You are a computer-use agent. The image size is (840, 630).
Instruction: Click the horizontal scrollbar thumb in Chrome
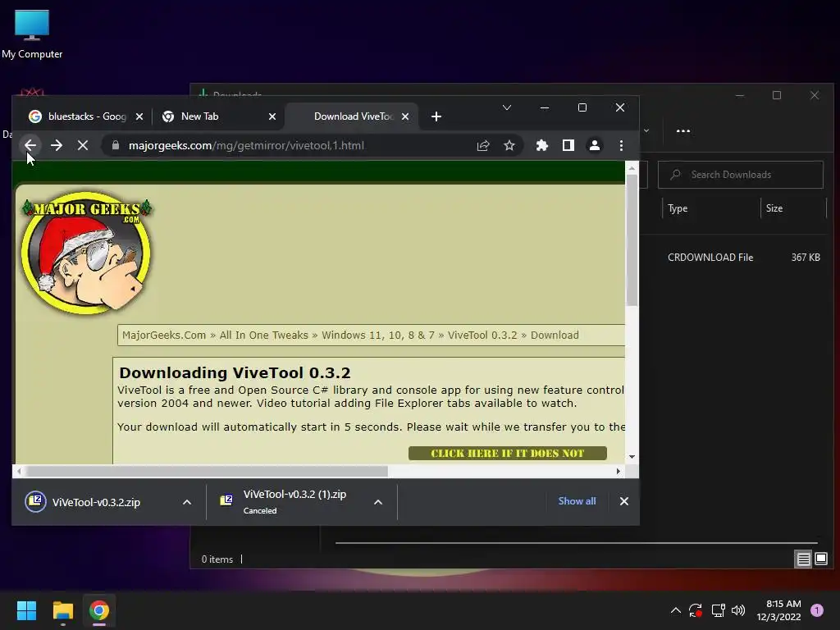tap(207, 472)
